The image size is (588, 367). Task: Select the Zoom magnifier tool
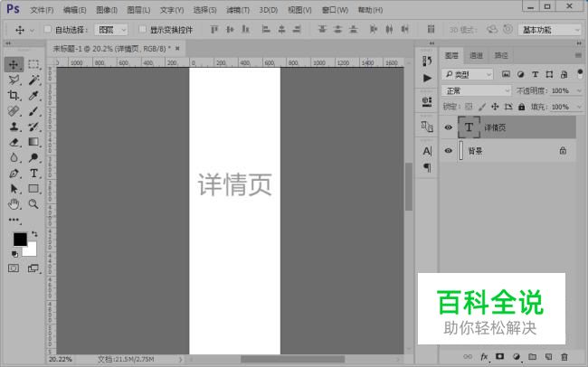(33, 204)
